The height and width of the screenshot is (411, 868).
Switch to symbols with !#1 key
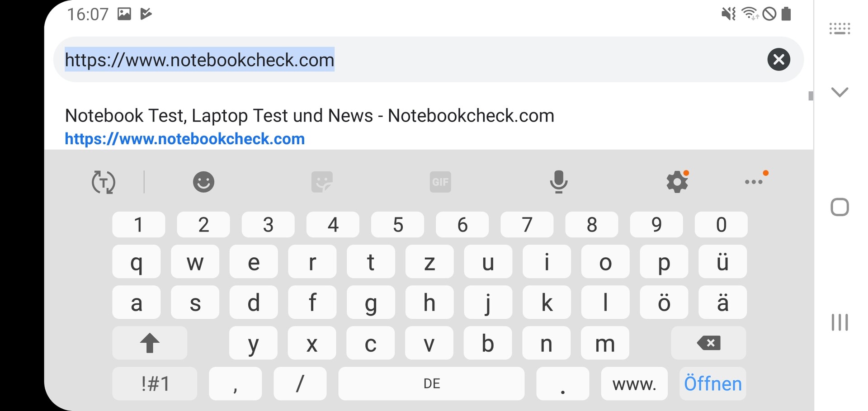tap(155, 384)
